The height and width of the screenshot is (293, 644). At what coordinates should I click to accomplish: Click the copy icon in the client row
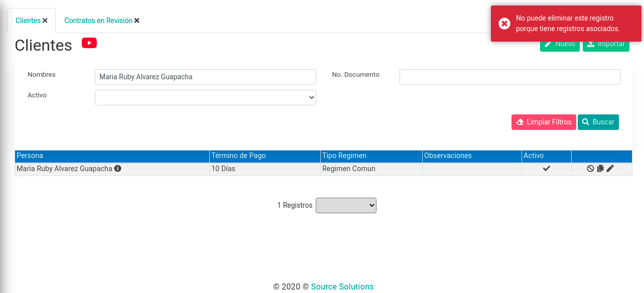[600, 169]
